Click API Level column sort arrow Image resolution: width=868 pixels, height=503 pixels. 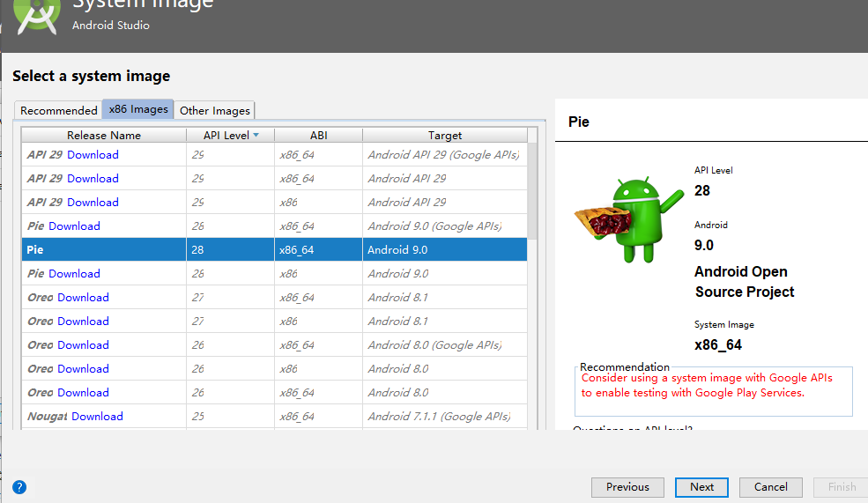click(x=256, y=135)
